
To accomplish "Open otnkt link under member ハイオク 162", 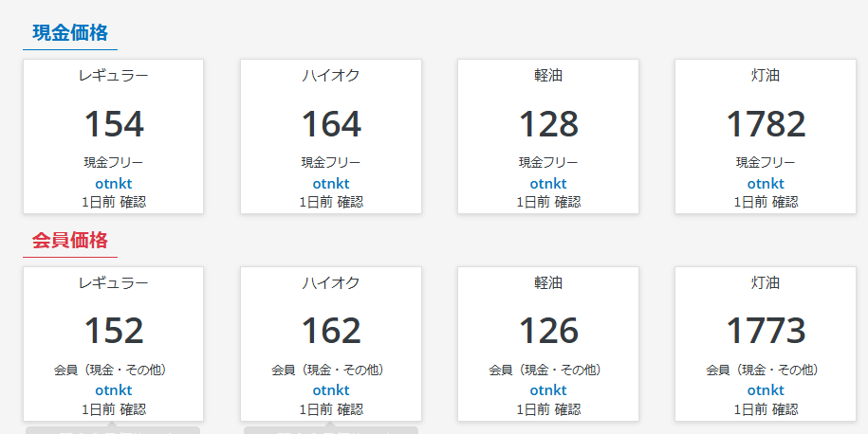I will [x=330, y=390].
